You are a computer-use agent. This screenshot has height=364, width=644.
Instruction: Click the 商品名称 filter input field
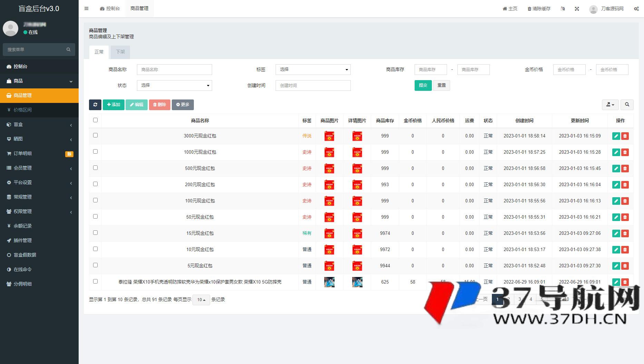(x=174, y=69)
